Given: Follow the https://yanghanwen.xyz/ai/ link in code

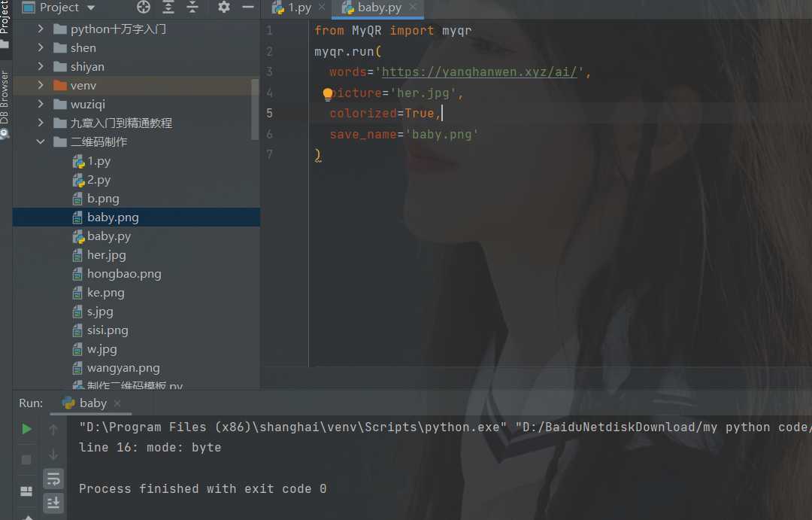Looking at the screenshot, I should [479, 72].
